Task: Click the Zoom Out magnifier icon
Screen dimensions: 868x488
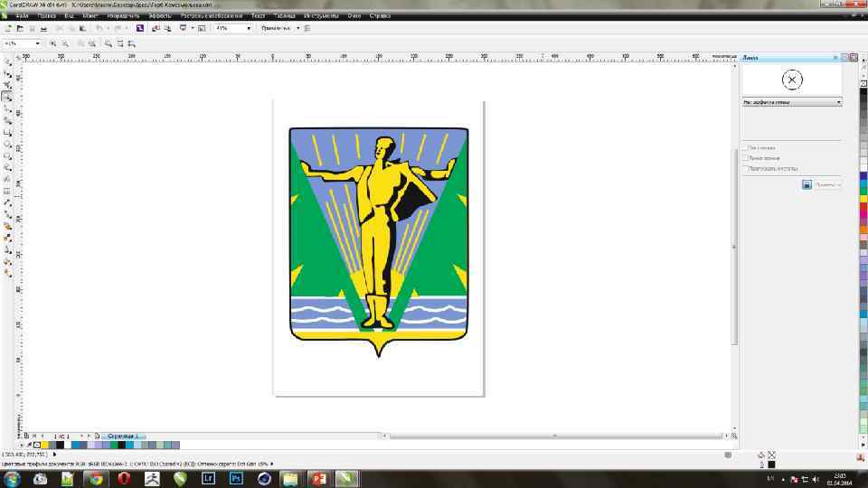Action: 65,43
